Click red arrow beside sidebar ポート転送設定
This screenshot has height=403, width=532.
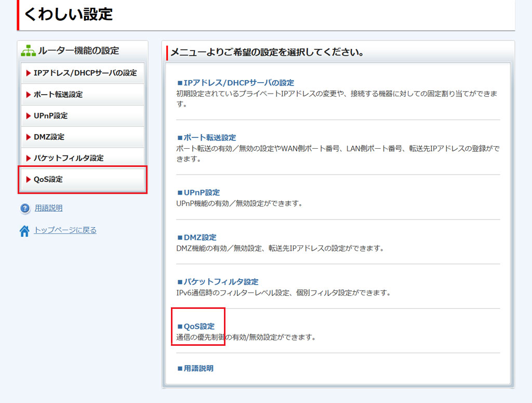[x=29, y=95]
